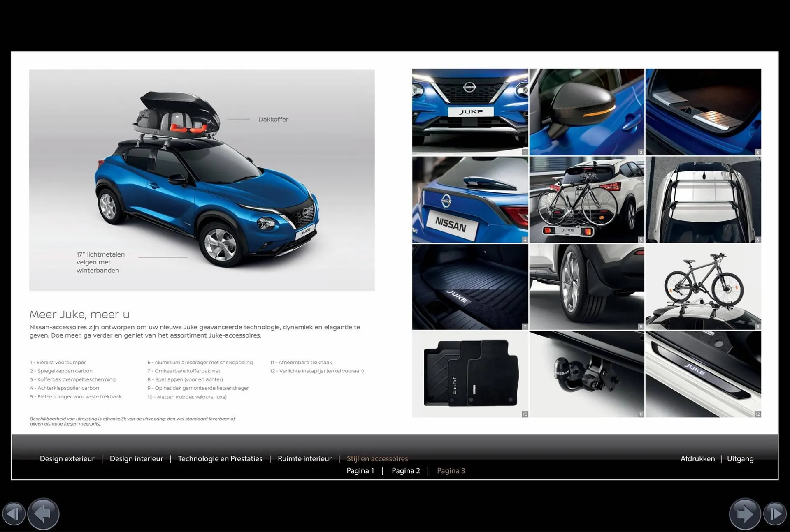The width and height of the screenshot is (790, 532).
Task: Click the previous page arrow icon
Action: [x=43, y=513]
